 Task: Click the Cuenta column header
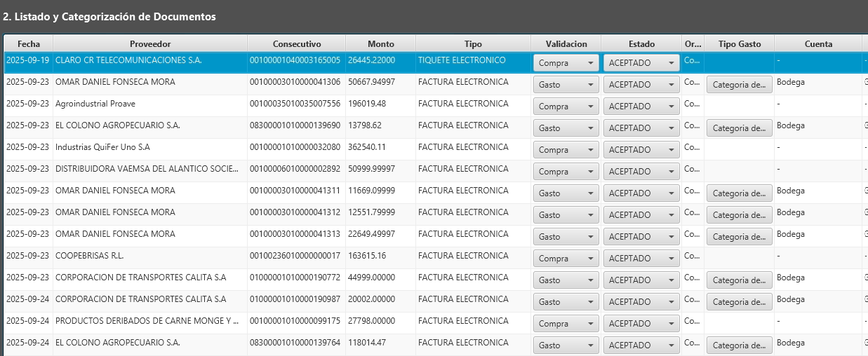coord(818,43)
